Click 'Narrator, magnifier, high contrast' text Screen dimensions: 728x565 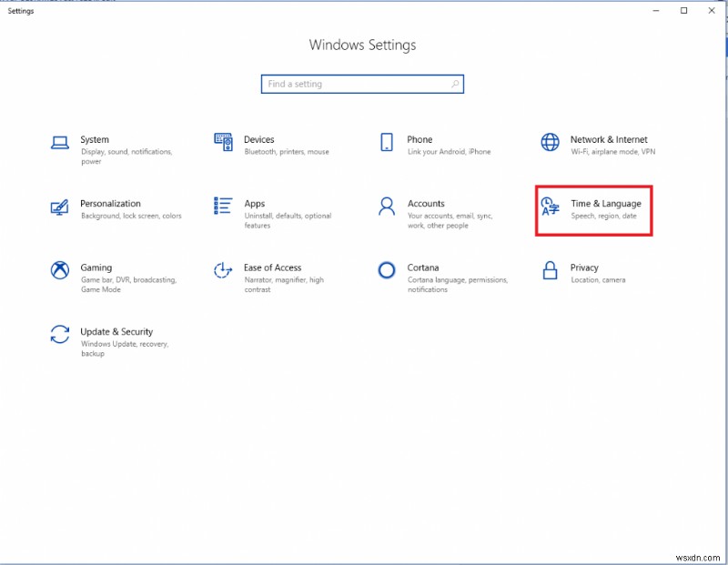tap(284, 285)
